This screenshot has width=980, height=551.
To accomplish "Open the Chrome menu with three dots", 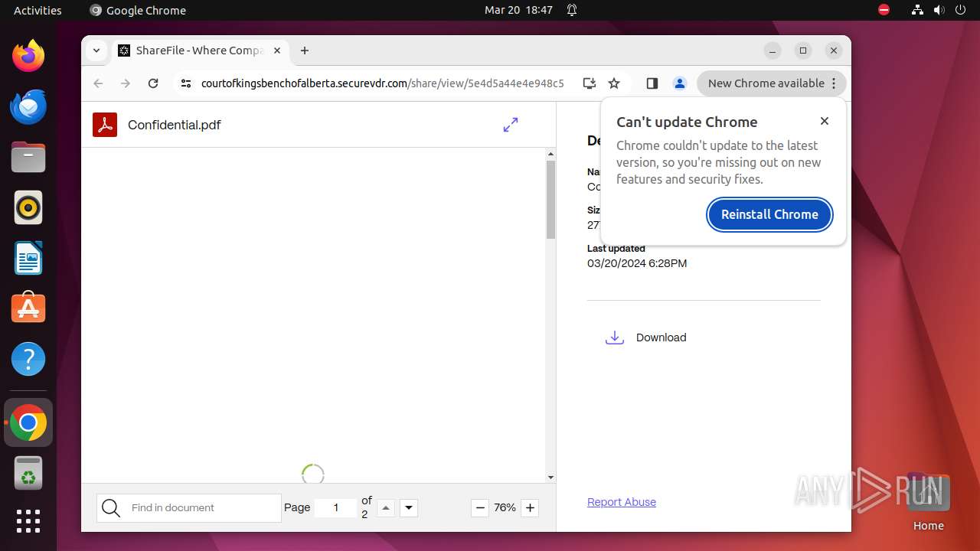I will (835, 83).
